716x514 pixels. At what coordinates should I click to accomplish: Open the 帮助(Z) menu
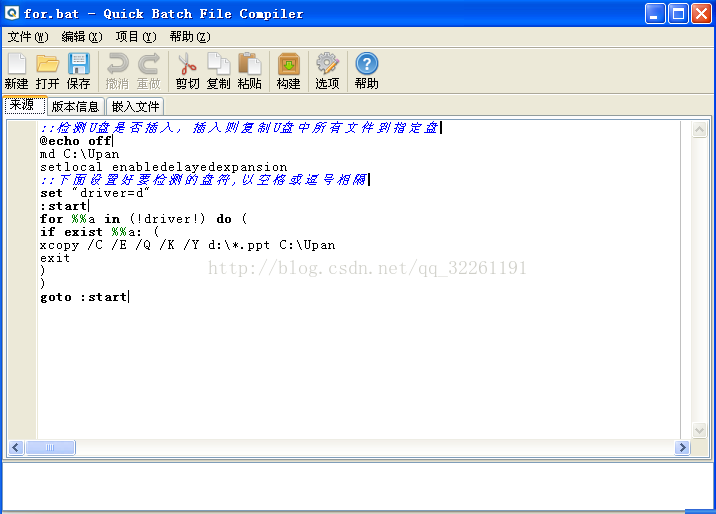[190, 37]
